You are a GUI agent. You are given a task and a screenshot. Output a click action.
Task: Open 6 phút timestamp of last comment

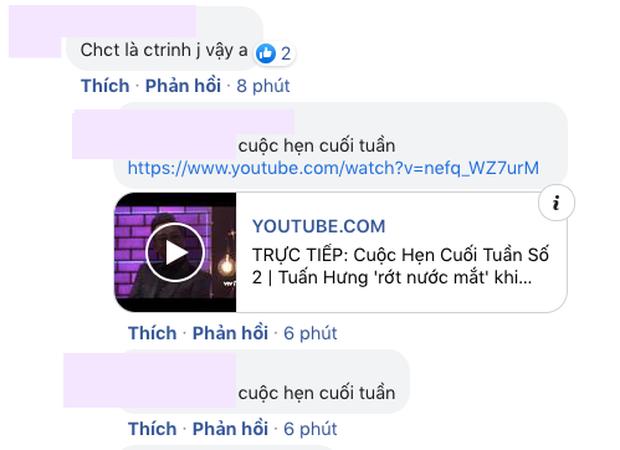coord(310,429)
